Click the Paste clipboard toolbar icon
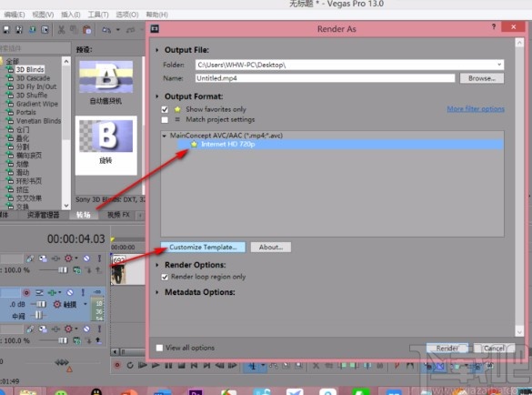This screenshot has height=395, width=532. pos(87,30)
